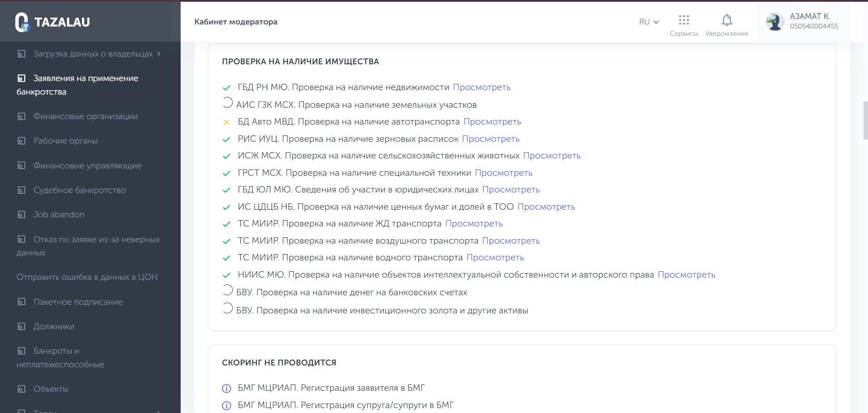Screen dimensions: 868x413
Task: Click the user avatar picture
Action: (x=775, y=21)
